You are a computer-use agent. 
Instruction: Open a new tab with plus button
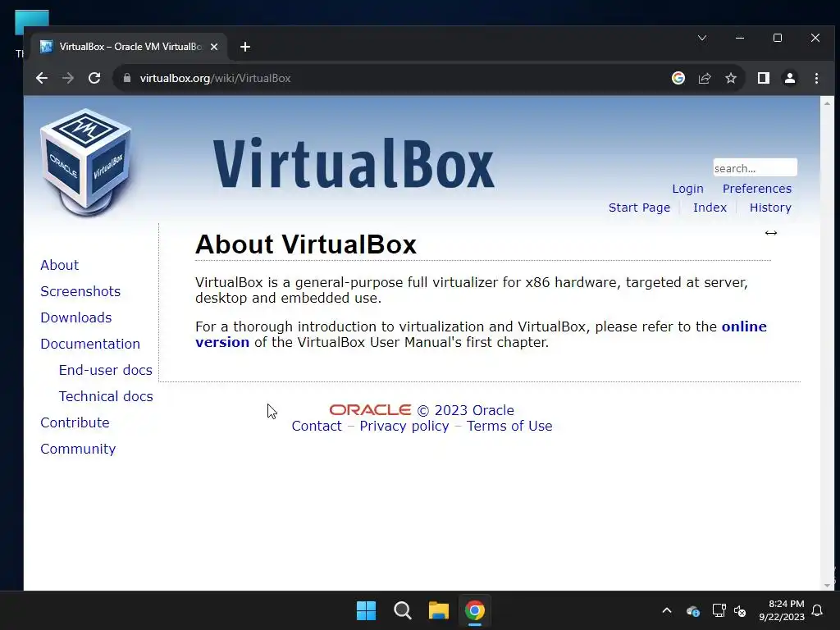(245, 47)
